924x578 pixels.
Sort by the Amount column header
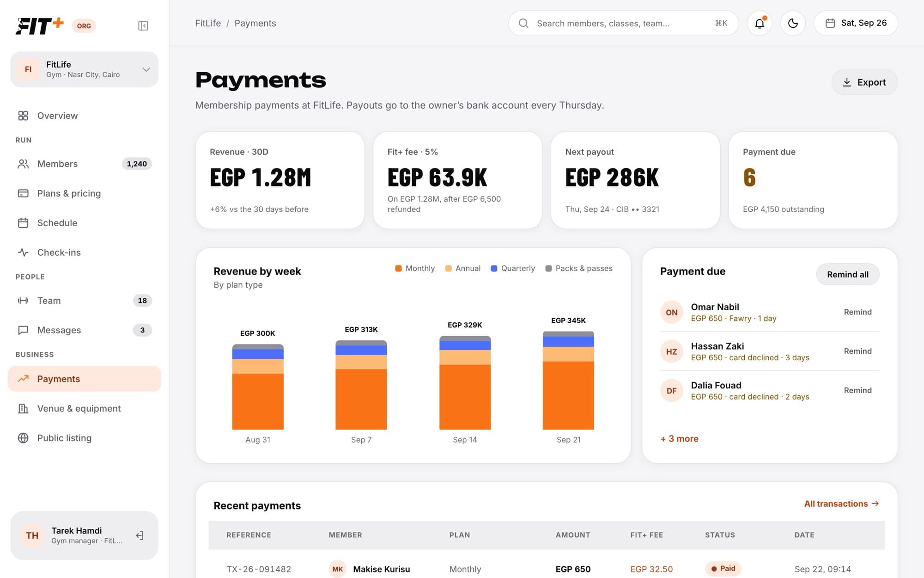[573, 535]
